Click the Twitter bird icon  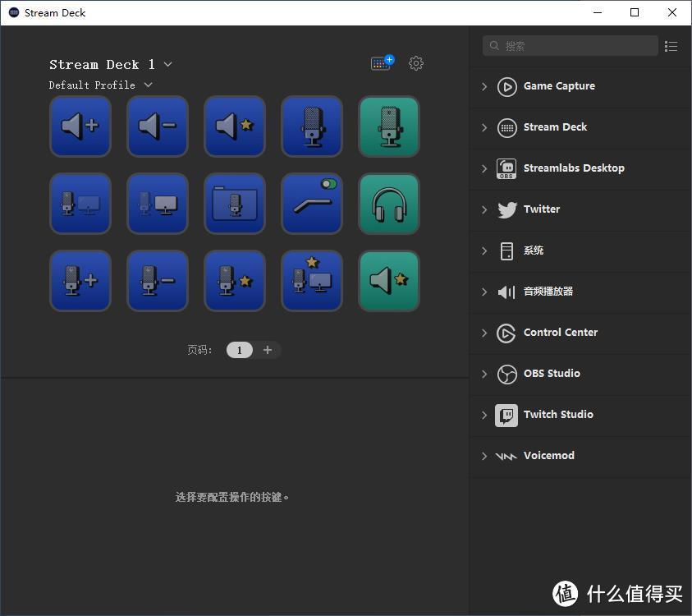click(x=506, y=209)
